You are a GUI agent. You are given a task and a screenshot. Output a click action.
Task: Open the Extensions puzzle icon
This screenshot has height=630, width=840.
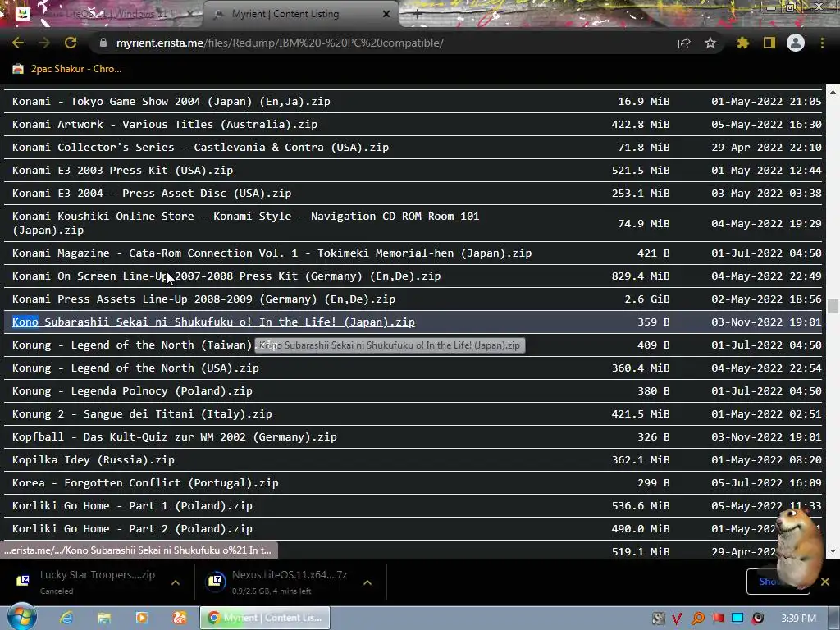pyautogui.click(x=742, y=43)
